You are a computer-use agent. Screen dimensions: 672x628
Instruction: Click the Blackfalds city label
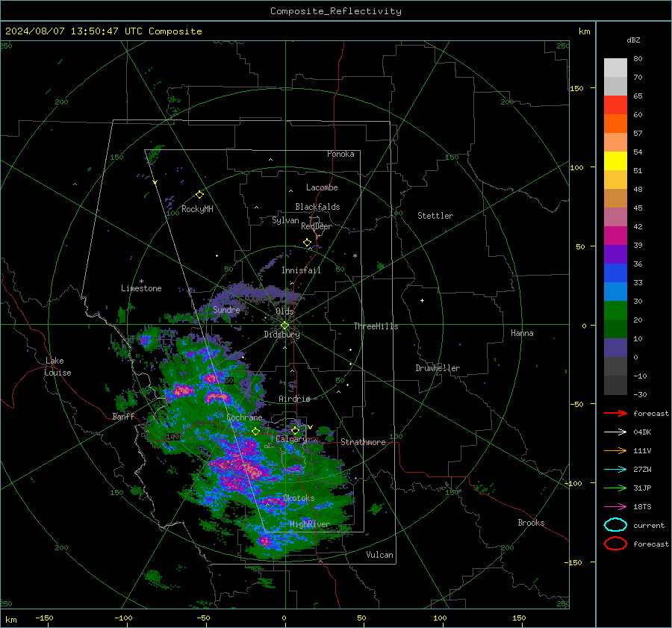317,207
